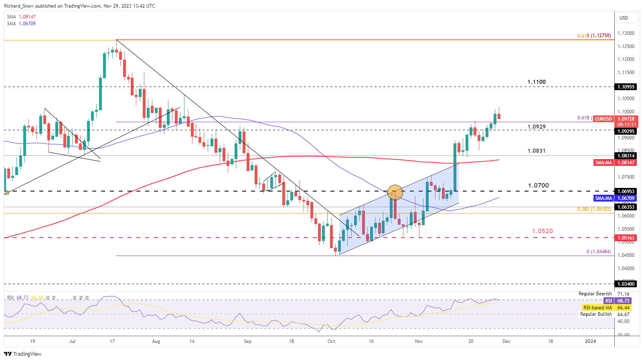Click the 1.0700 level annotation
The image size is (644, 361).
[x=539, y=186]
